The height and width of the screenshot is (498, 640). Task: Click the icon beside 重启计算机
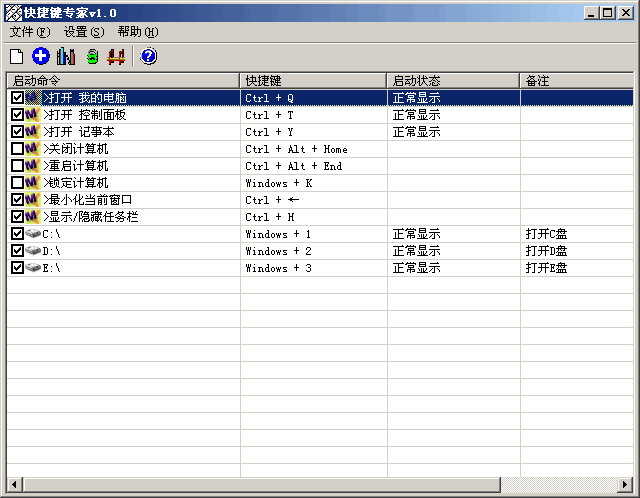pos(33,166)
